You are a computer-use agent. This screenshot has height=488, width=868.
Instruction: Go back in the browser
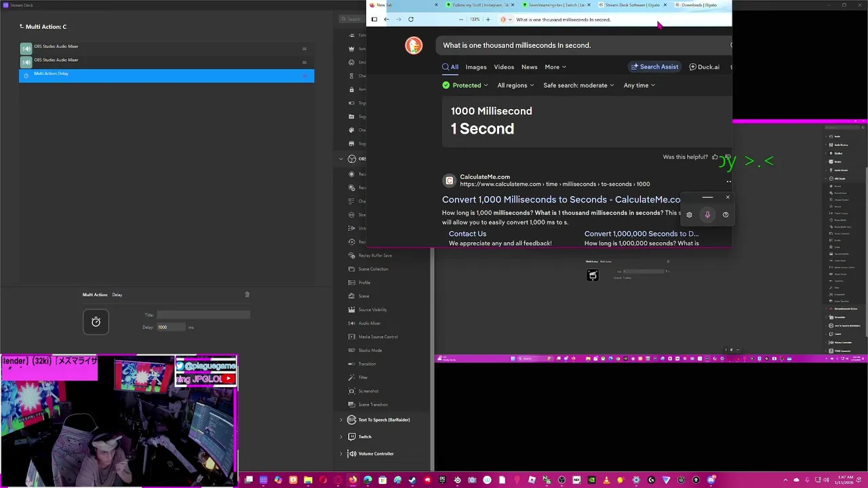pos(387,20)
